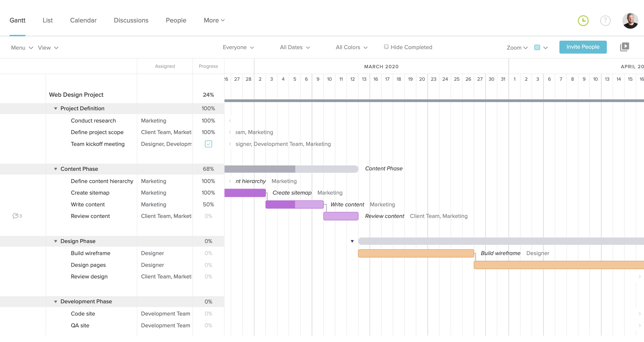The image size is (644, 342).
Task: Collapse the Project Definition section
Action: tap(55, 108)
